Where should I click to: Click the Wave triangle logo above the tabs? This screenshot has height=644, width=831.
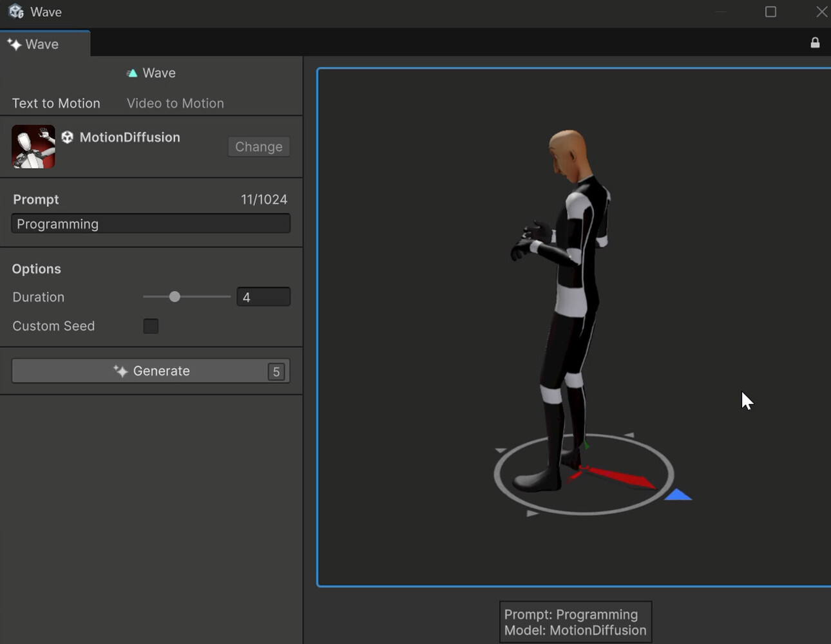click(x=132, y=73)
